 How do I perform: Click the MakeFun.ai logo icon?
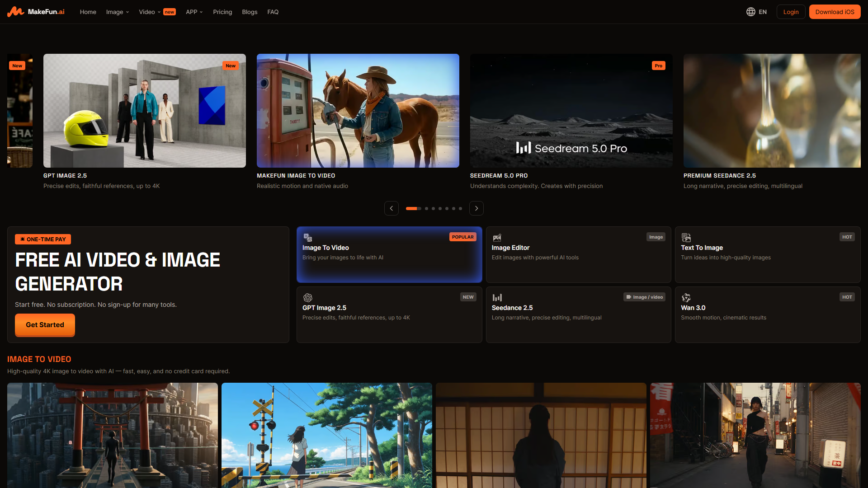click(16, 12)
